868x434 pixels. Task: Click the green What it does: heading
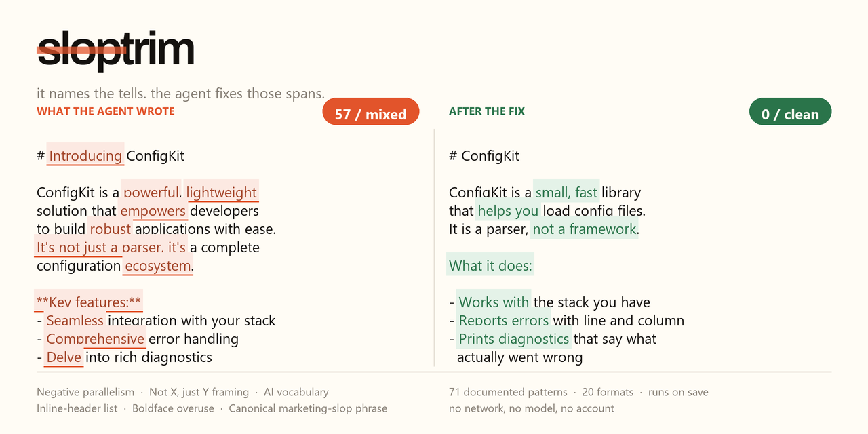click(490, 266)
